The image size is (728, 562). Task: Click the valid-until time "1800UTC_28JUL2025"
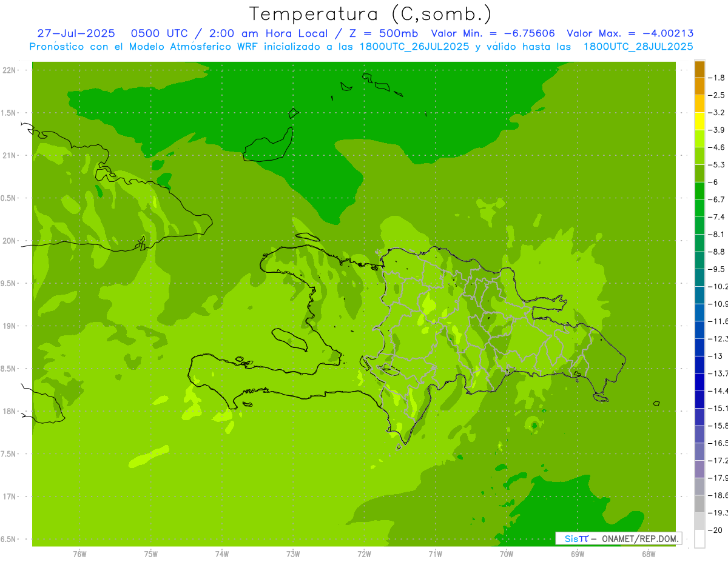tap(639, 46)
